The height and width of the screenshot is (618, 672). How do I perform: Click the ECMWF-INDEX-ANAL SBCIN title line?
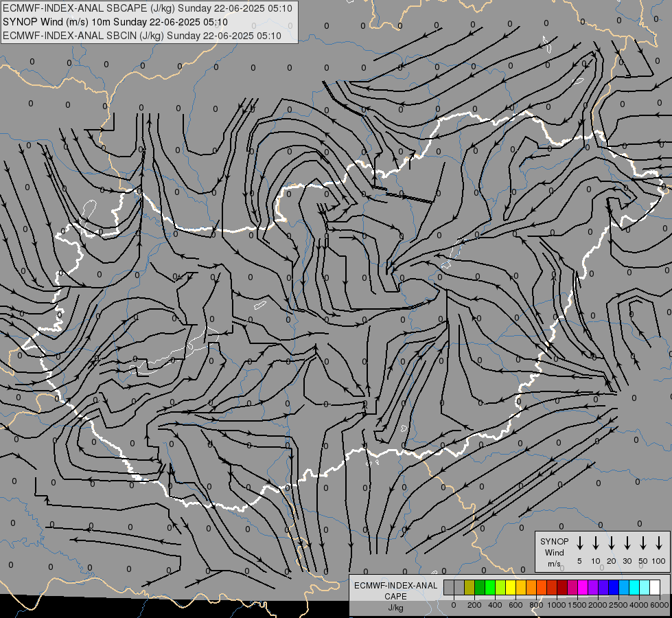[142, 36]
